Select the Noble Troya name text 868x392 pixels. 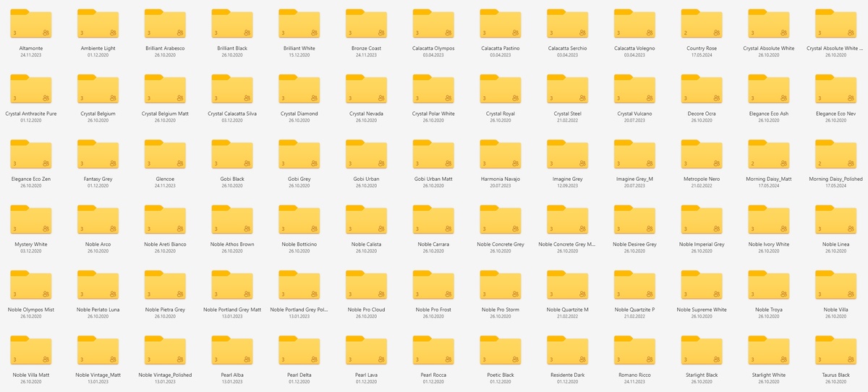click(769, 310)
